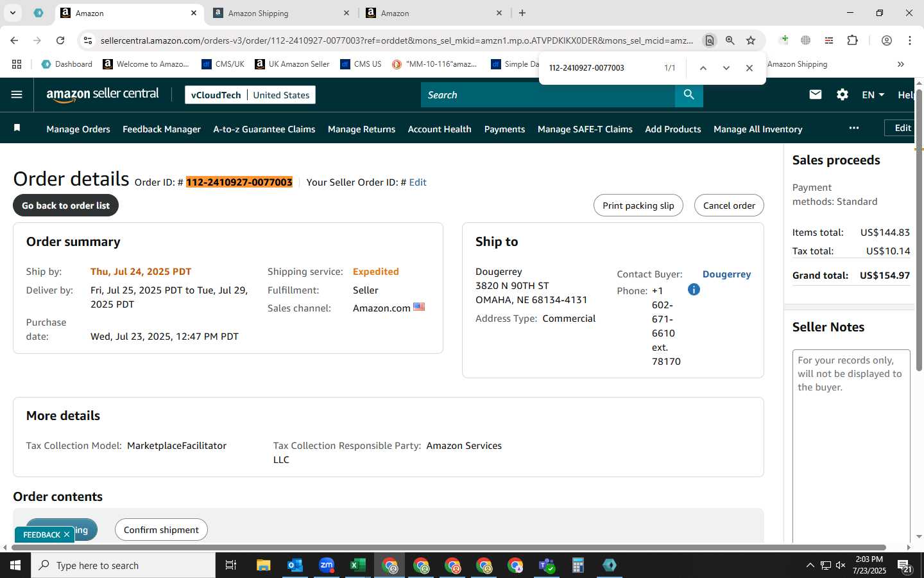This screenshot has height=578, width=924.
Task: Click the amazon seller central logo
Action: click(103, 94)
